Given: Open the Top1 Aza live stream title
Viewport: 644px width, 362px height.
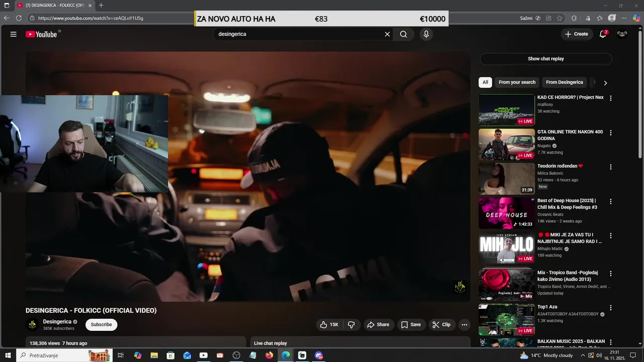Looking at the screenshot, I should click(547, 307).
